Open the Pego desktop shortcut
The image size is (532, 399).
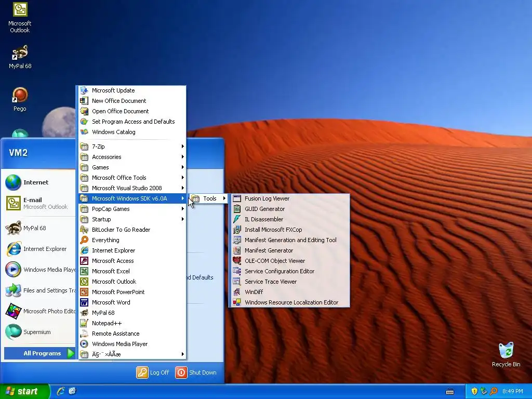click(x=20, y=99)
